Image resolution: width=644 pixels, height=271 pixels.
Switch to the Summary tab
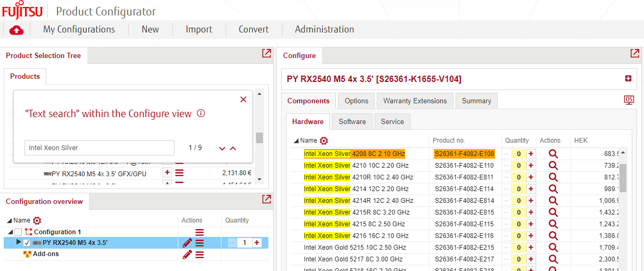pyautogui.click(x=476, y=101)
